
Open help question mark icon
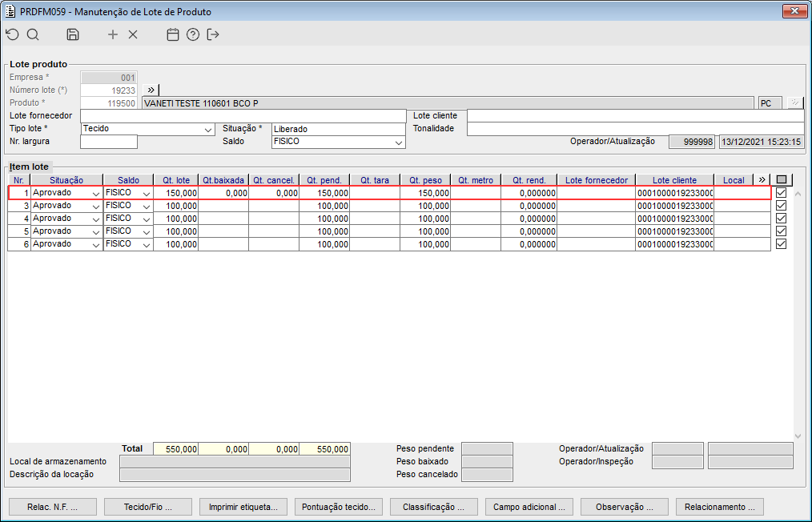pos(193,34)
